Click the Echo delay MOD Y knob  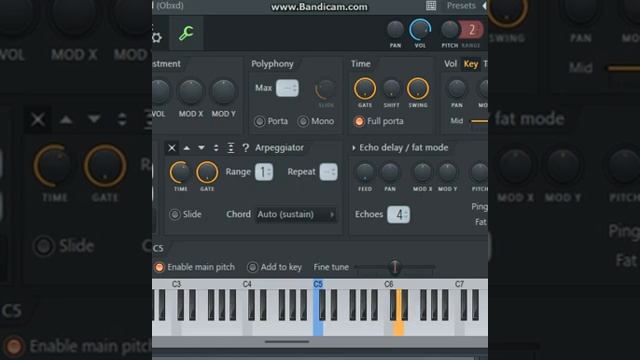[448, 172]
